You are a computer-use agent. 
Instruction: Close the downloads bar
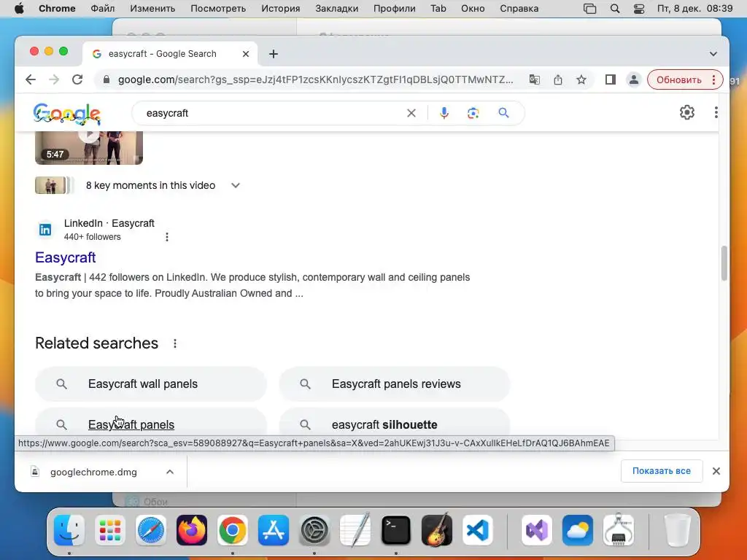click(x=716, y=471)
